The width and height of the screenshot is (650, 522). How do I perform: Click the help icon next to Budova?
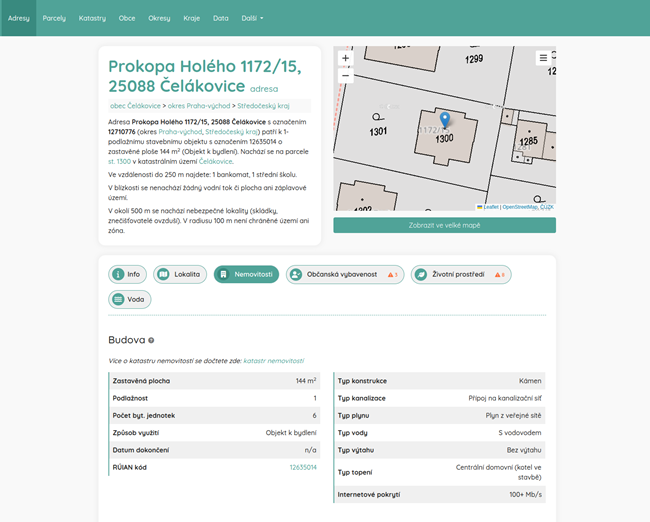151,340
